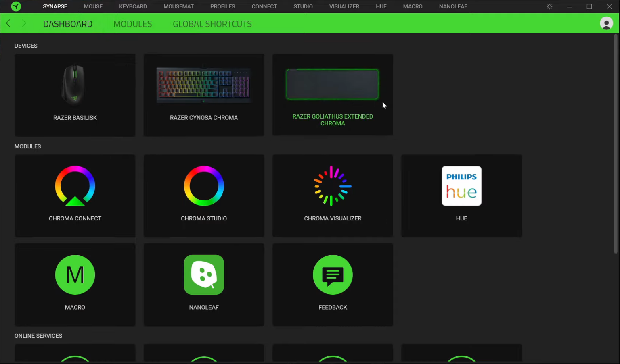This screenshot has height=364, width=620.
Task: Open the Razer Basilisk mouse device
Action: tap(75, 95)
